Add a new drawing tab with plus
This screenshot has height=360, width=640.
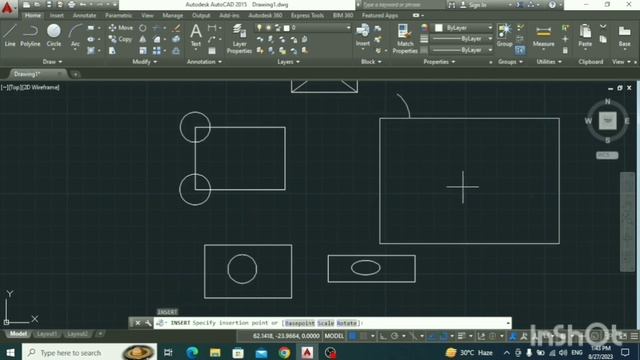pyautogui.click(x=75, y=74)
